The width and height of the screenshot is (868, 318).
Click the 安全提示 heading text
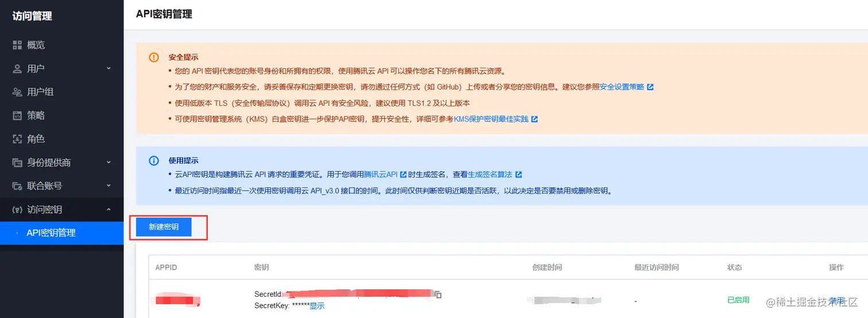[x=183, y=57]
